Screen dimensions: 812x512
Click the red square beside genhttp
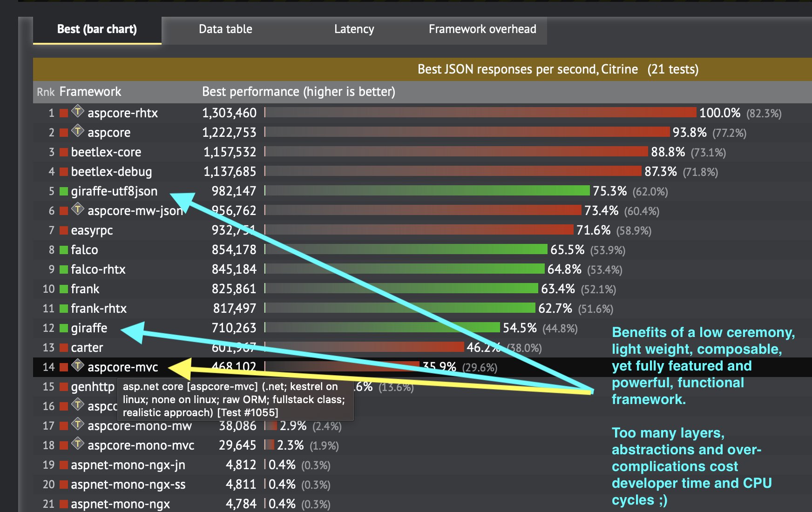click(x=64, y=387)
